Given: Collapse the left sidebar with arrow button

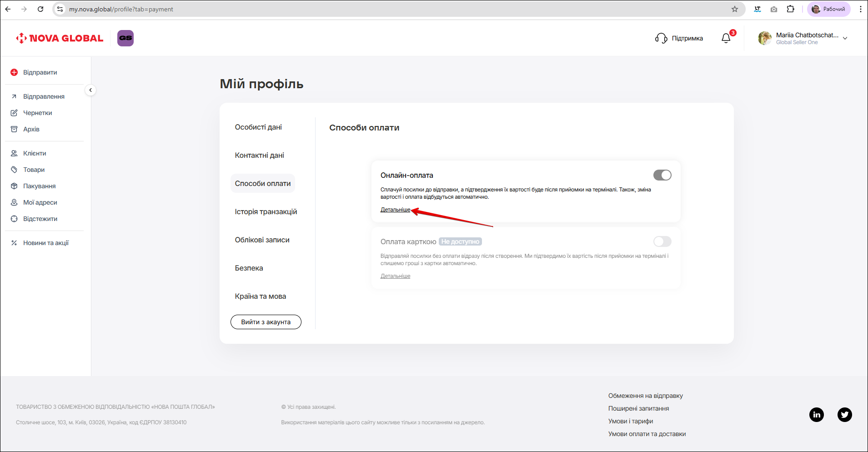Looking at the screenshot, I should (90, 90).
